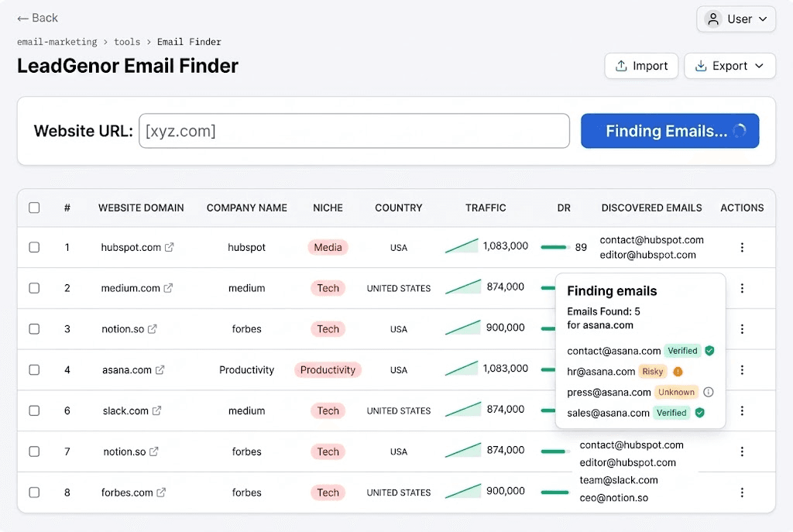Check the box for medium.com row
793x532 pixels.
click(x=34, y=288)
